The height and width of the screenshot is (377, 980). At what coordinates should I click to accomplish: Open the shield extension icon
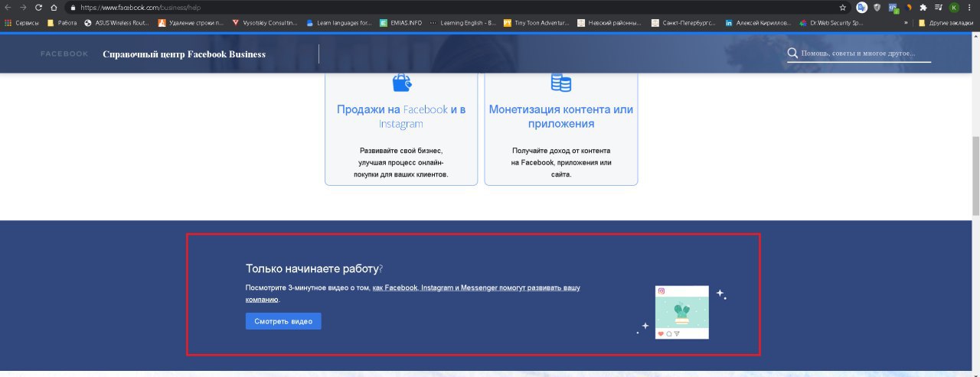[877, 7]
